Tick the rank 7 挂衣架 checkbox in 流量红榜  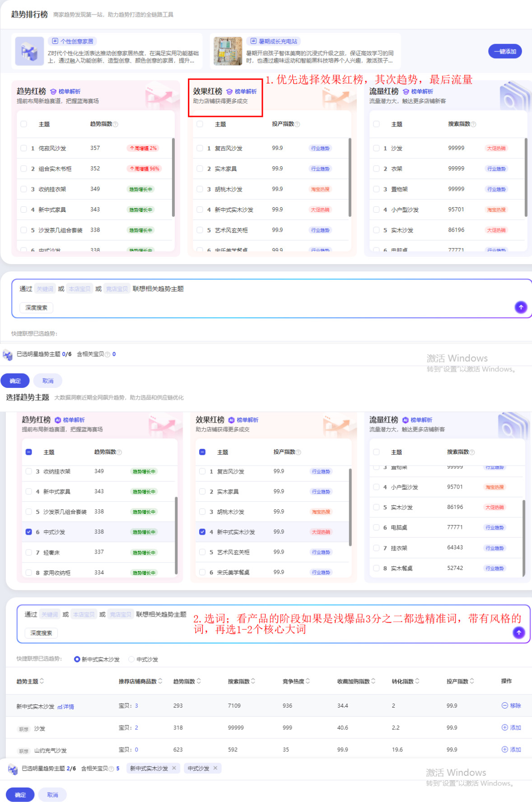point(376,548)
